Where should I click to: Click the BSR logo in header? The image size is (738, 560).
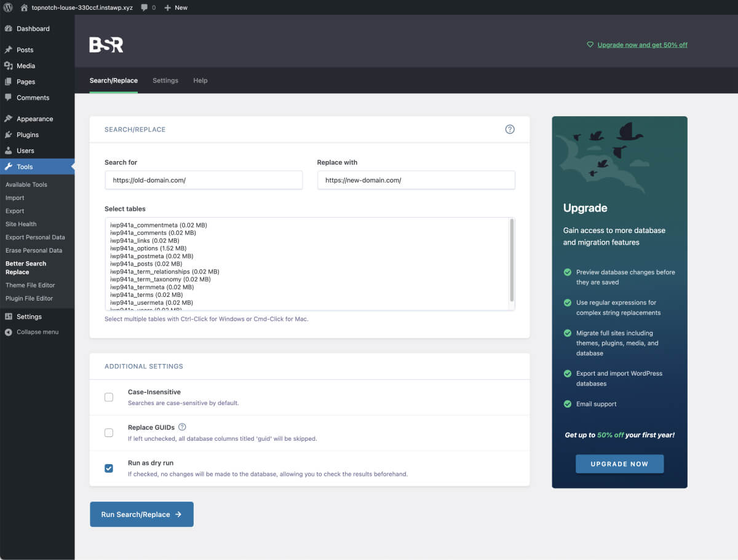click(106, 44)
